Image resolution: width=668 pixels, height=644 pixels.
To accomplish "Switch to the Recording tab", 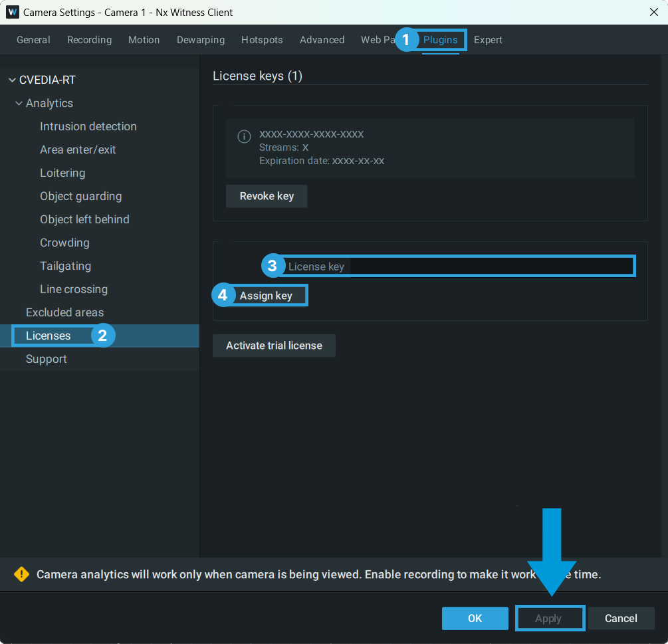I will 90,40.
